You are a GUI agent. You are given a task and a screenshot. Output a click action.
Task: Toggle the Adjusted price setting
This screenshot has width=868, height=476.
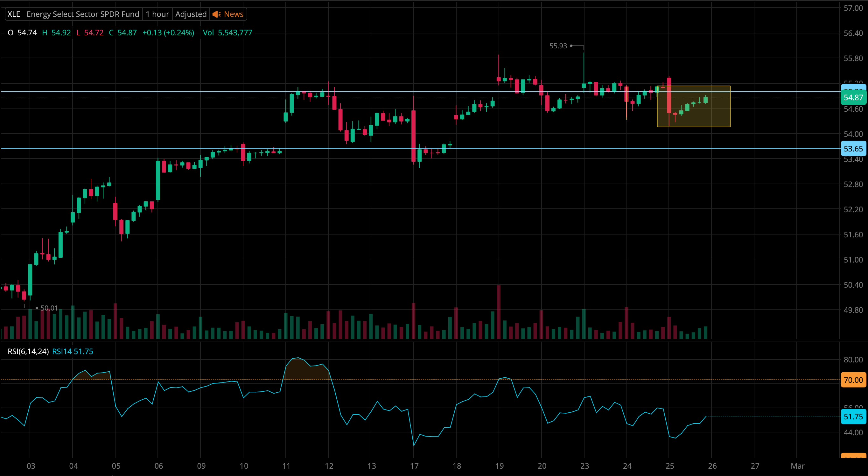pos(191,14)
